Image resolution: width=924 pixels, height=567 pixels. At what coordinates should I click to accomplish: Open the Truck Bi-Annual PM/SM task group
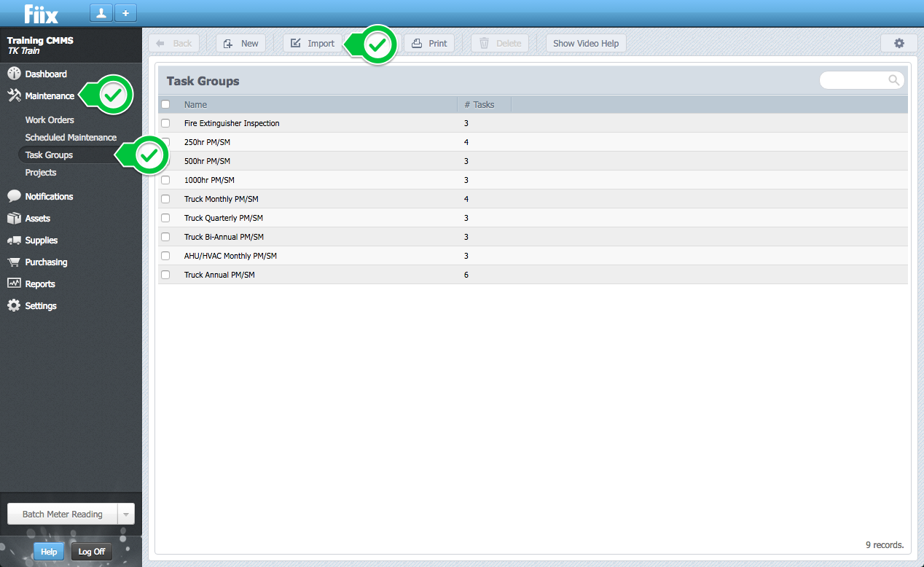[x=224, y=237]
